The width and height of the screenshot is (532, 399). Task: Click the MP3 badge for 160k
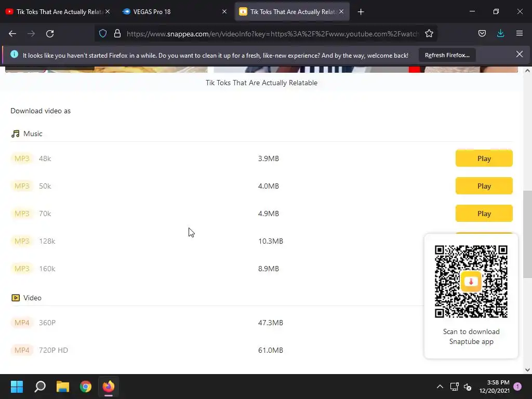coord(22,269)
